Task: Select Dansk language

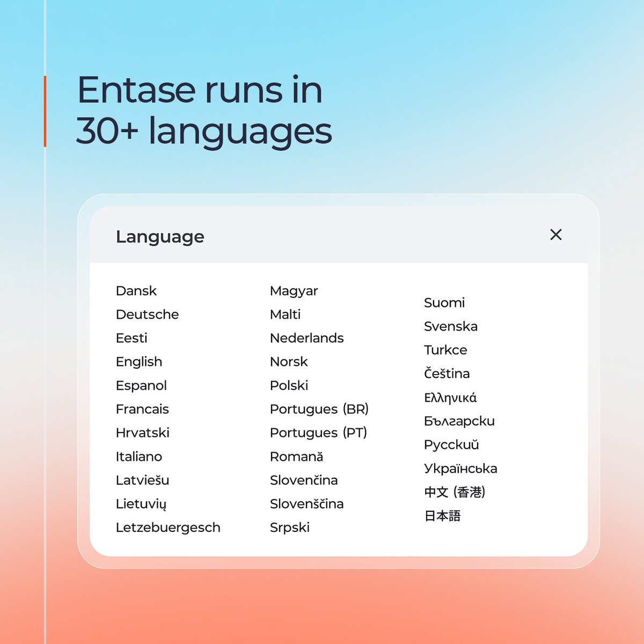Action: tap(136, 291)
